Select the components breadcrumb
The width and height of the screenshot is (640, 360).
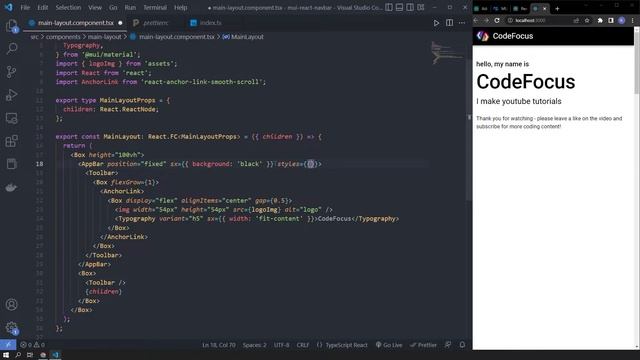tap(63, 37)
